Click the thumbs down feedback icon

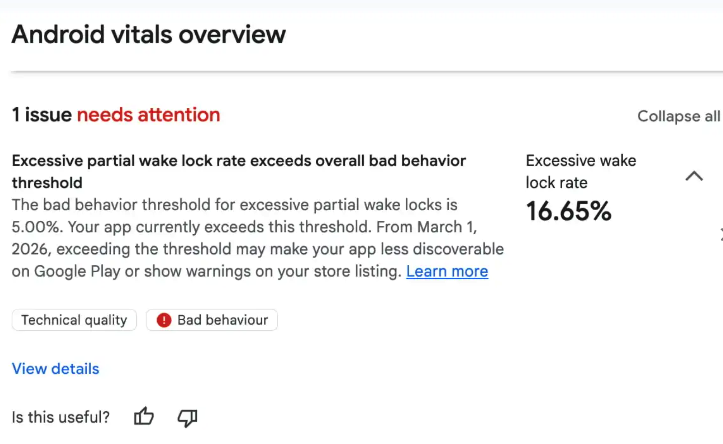click(187, 417)
